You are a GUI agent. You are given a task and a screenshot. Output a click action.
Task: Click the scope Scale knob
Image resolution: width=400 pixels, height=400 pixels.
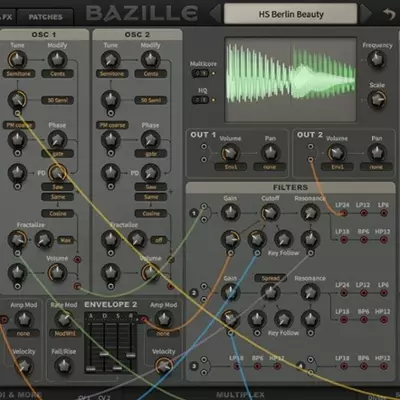(x=377, y=100)
